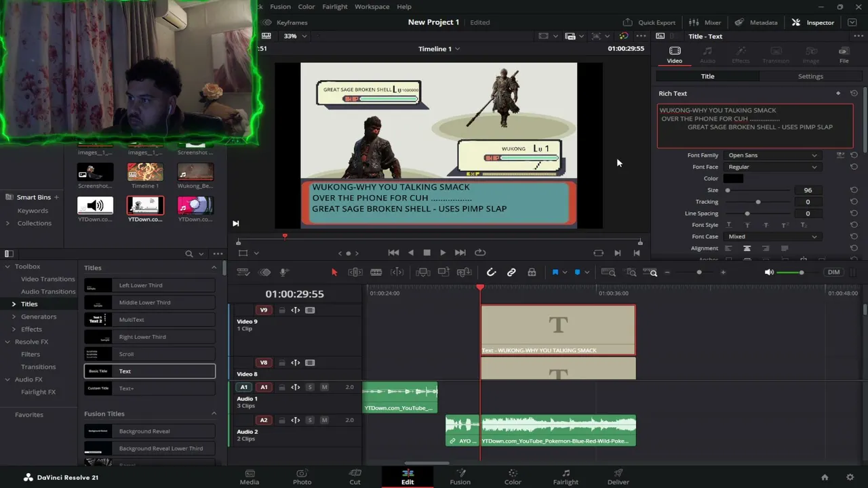Image resolution: width=868 pixels, height=488 pixels.
Task: Mute the Audio 1 track
Action: point(324,387)
